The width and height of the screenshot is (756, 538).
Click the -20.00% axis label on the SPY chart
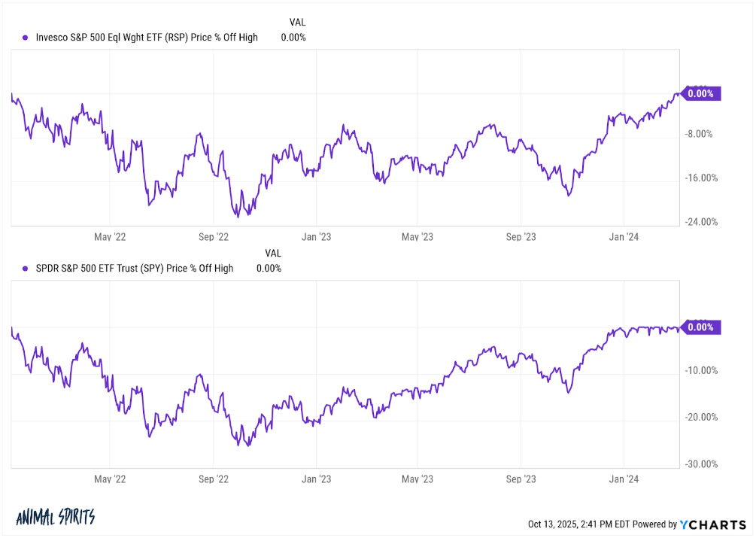[x=701, y=417]
